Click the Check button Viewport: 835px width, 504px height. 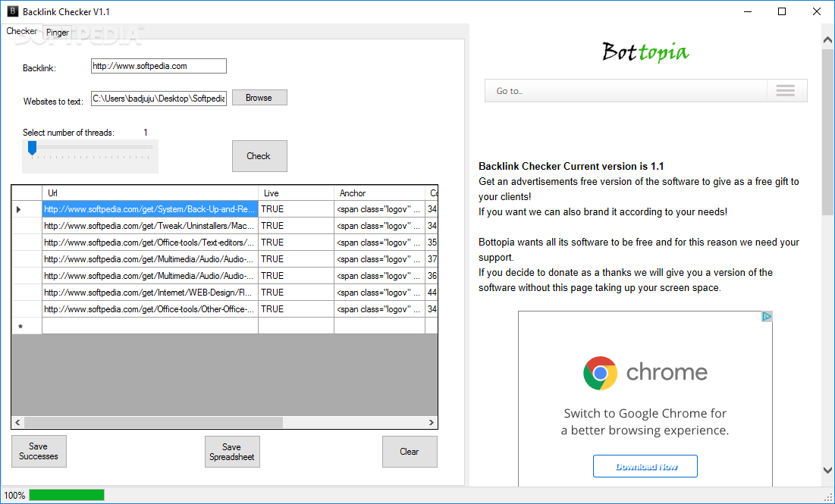click(259, 156)
